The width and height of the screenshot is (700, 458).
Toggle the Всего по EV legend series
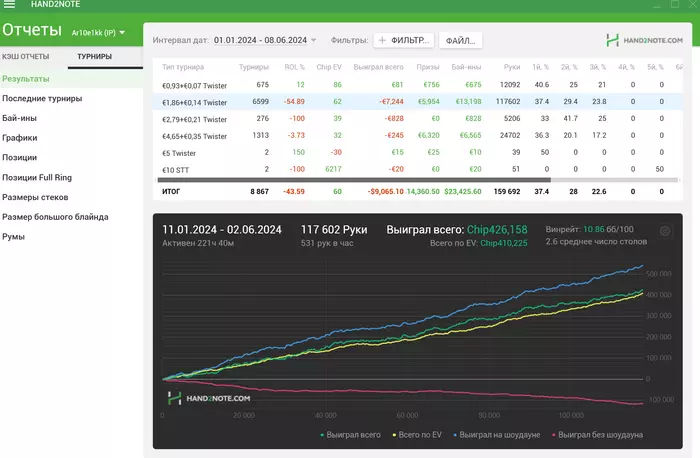pos(417,435)
